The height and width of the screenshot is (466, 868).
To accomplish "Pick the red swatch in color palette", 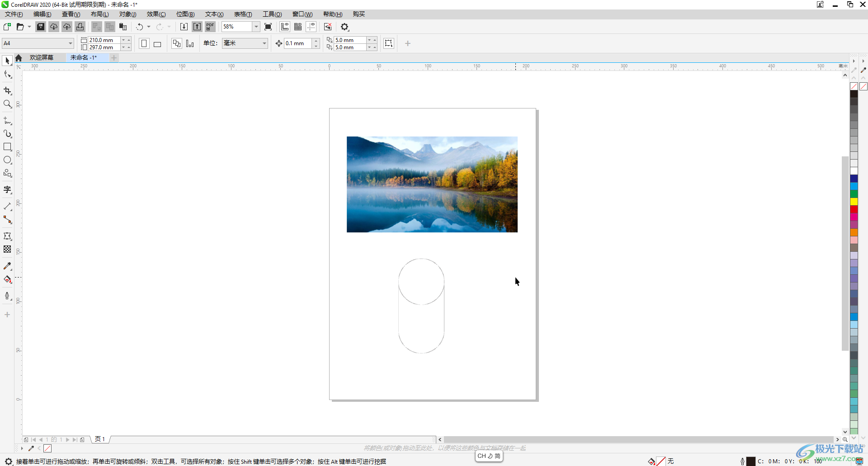I will pos(854,209).
